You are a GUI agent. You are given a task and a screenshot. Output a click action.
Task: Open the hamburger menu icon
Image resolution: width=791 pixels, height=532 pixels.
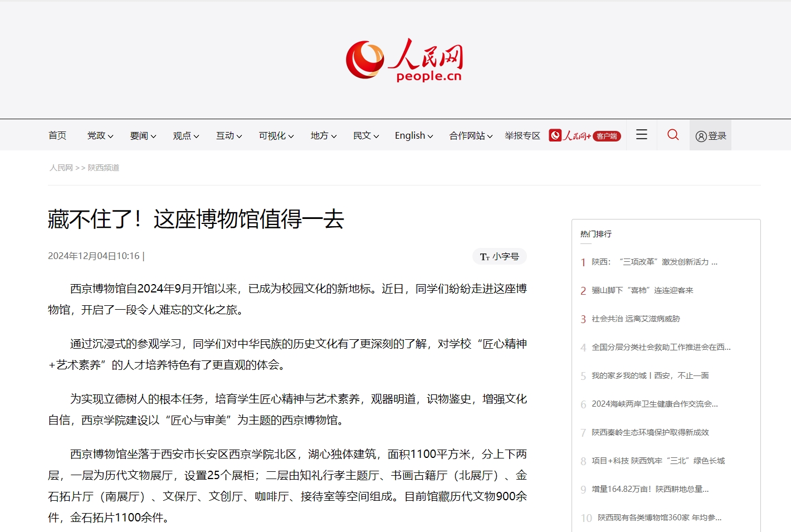642,135
